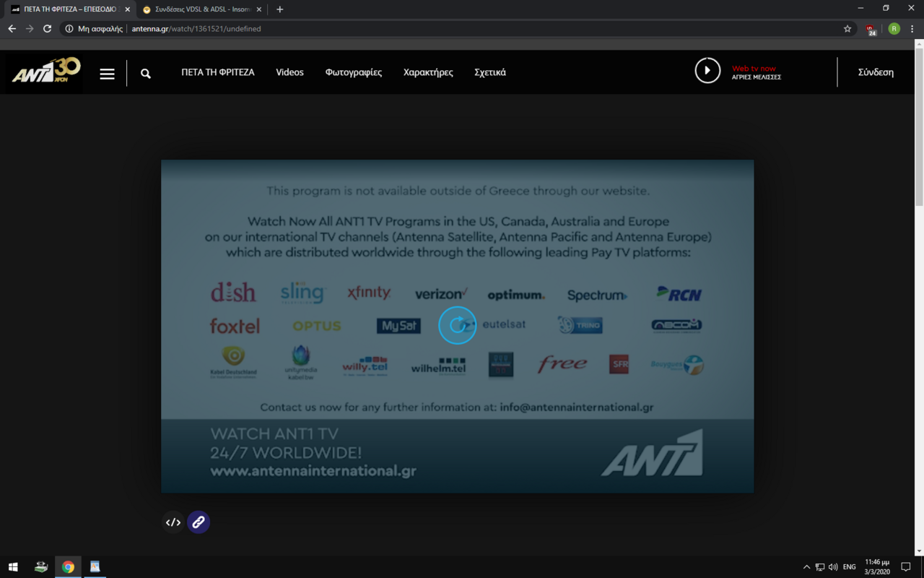The height and width of the screenshot is (578, 924).
Task: Click the browser forward arrow
Action: (x=30, y=29)
